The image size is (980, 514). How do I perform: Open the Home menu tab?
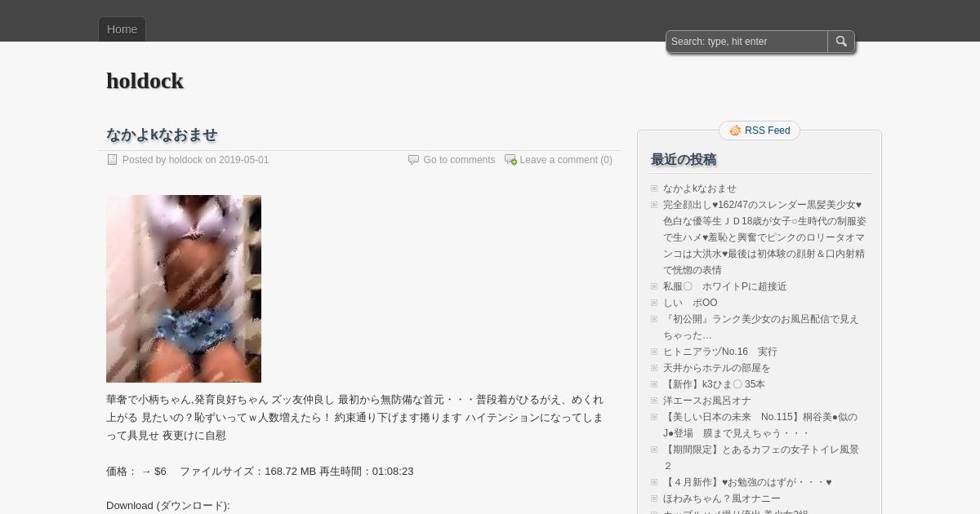click(x=122, y=29)
